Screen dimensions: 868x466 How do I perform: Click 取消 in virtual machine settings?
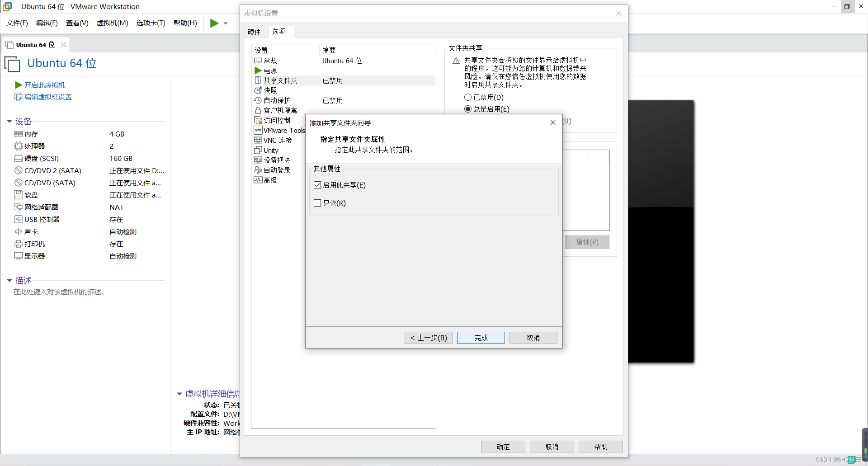[552, 447]
